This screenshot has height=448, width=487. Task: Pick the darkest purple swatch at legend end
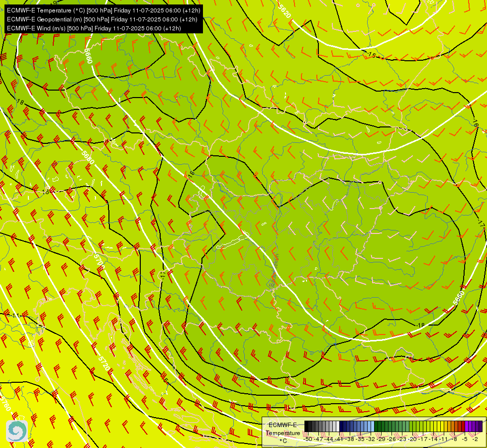tap(481, 426)
